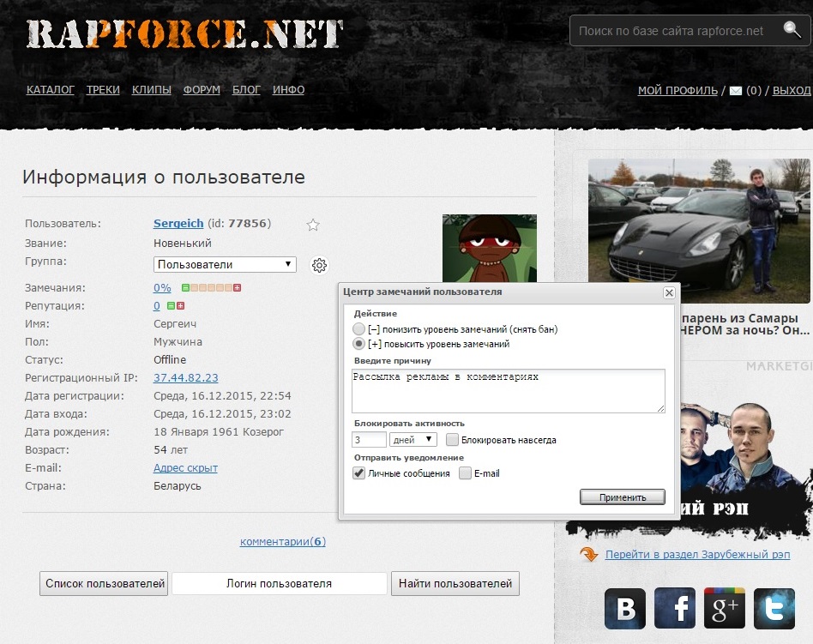This screenshot has width=813, height=644.
Task: Click the orange arrow icon near Зарубежный рэп
Action: pyautogui.click(x=589, y=554)
